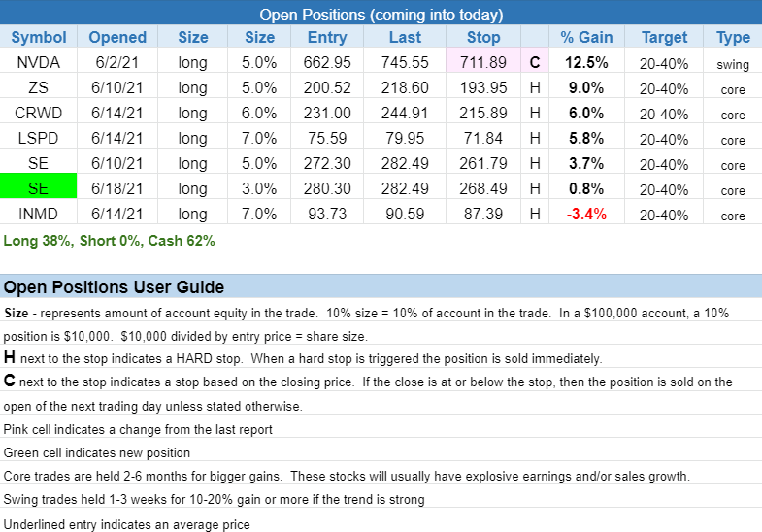Click the 'Swing trades held 1-3 weeks' line
The width and height of the screenshot is (762, 532).
coord(214,499)
